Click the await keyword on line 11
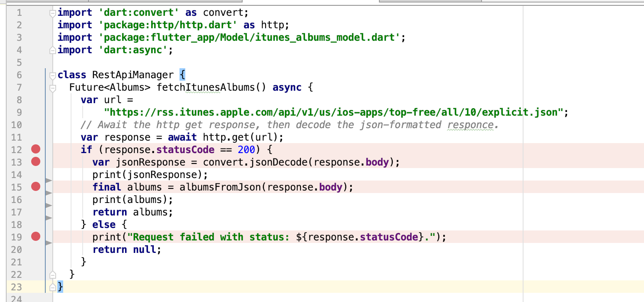Viewport: 644px width, 302px height. coord(182,137)
